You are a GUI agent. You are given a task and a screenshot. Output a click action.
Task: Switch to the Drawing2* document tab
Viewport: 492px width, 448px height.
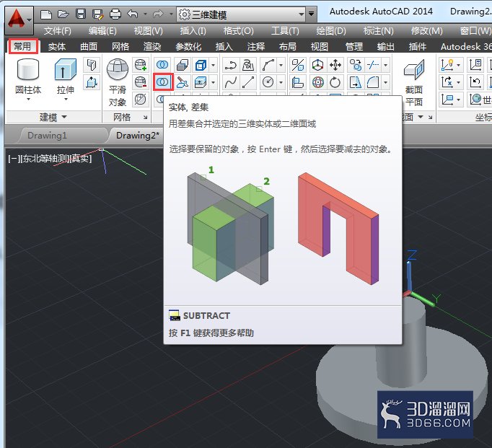(138, 136)
